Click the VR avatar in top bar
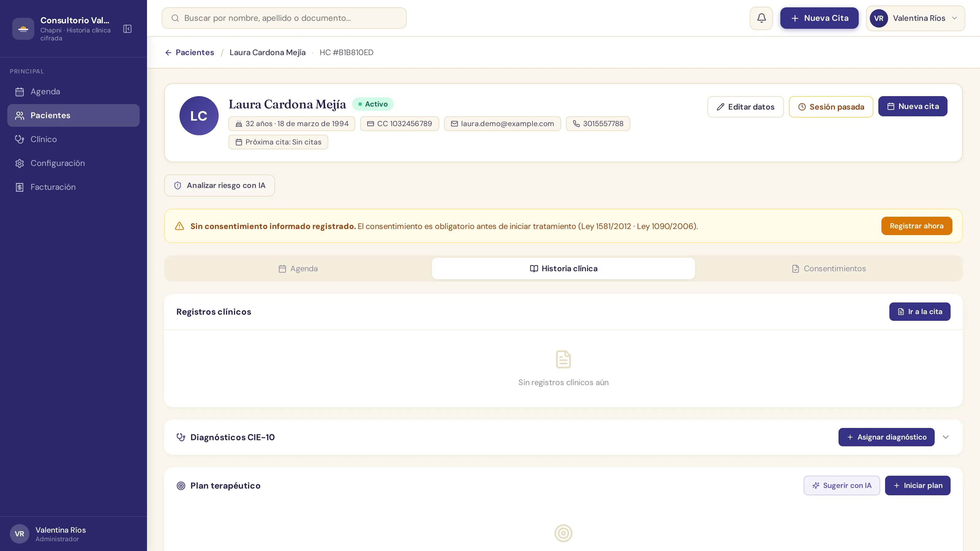The height and width of the screenshot is (551, 980). coord(879,18)
